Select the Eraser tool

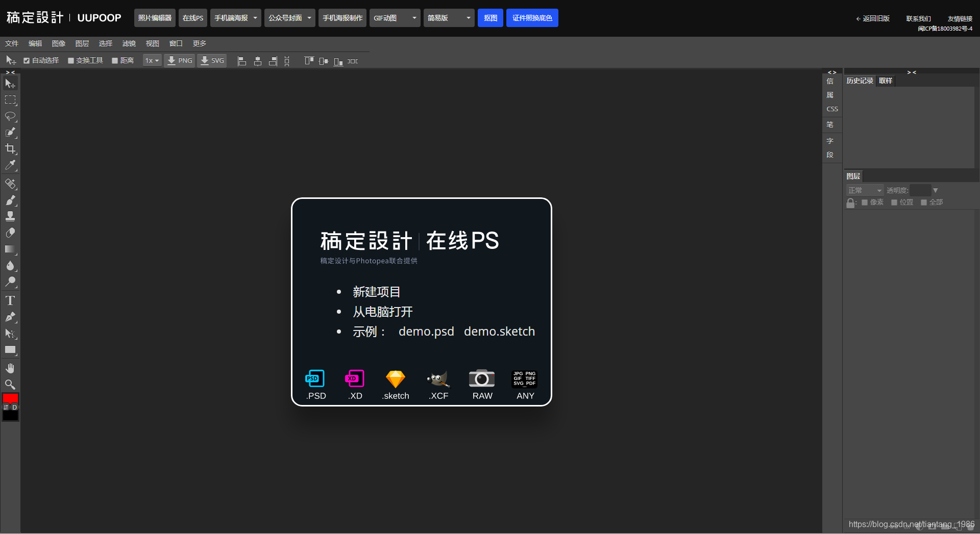10,233
